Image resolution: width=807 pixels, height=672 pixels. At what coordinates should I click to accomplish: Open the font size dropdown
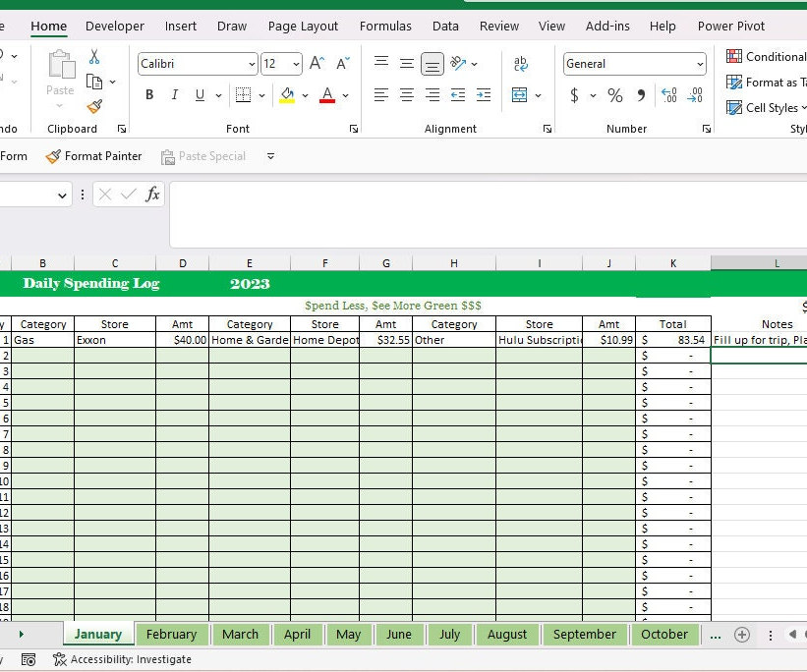(x=294, y=63)
